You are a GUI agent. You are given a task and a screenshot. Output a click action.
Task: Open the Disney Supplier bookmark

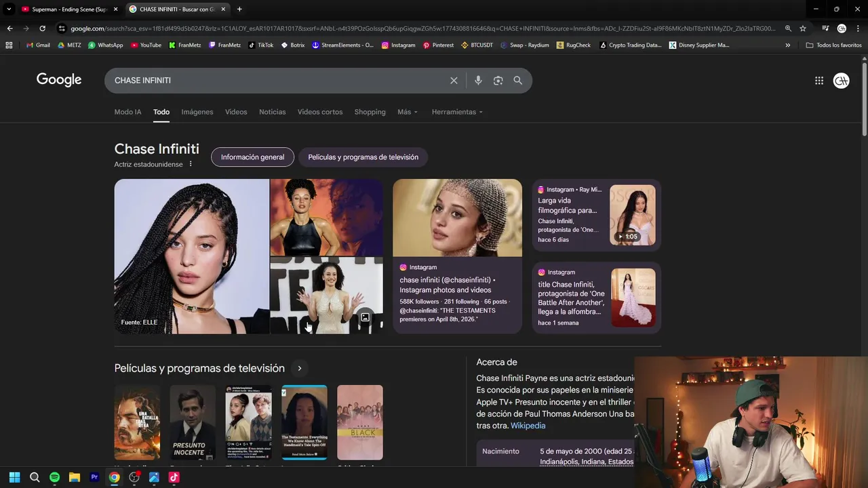click(699, 45)
